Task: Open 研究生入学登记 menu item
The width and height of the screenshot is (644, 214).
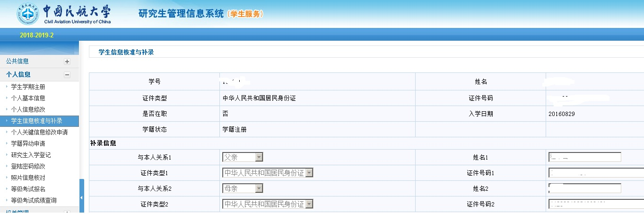Action: click(x=31, y=155)
